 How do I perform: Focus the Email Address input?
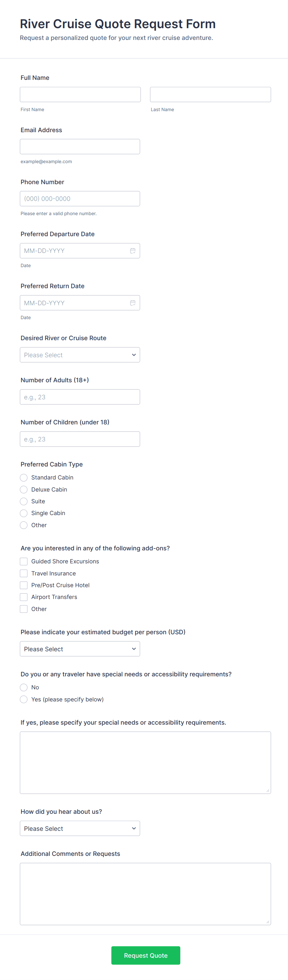pyautogui.click(x=80, y=146)
